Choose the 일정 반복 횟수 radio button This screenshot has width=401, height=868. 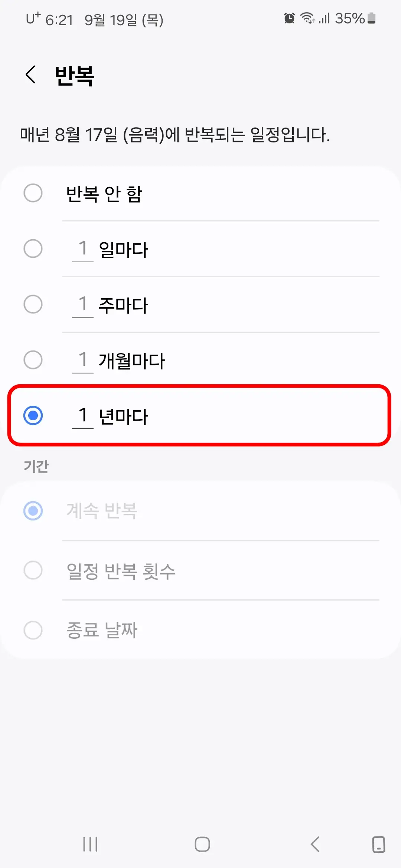point(33,570)
